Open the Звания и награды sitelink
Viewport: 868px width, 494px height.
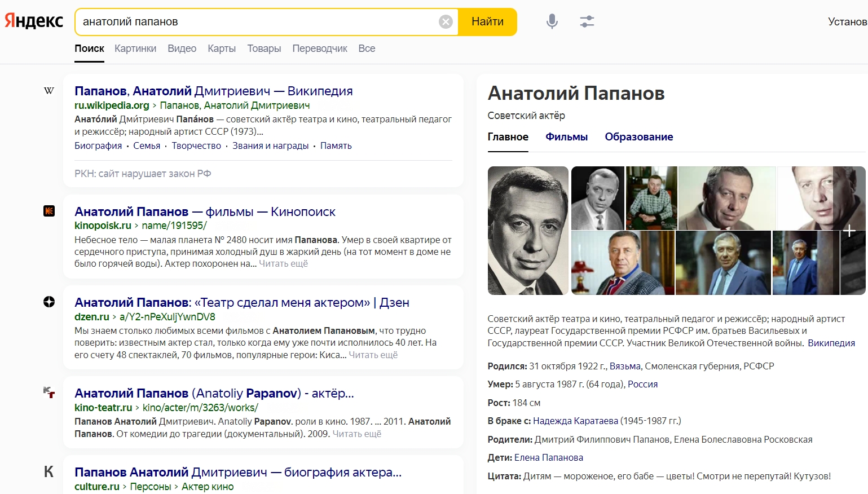coord(271,145)
